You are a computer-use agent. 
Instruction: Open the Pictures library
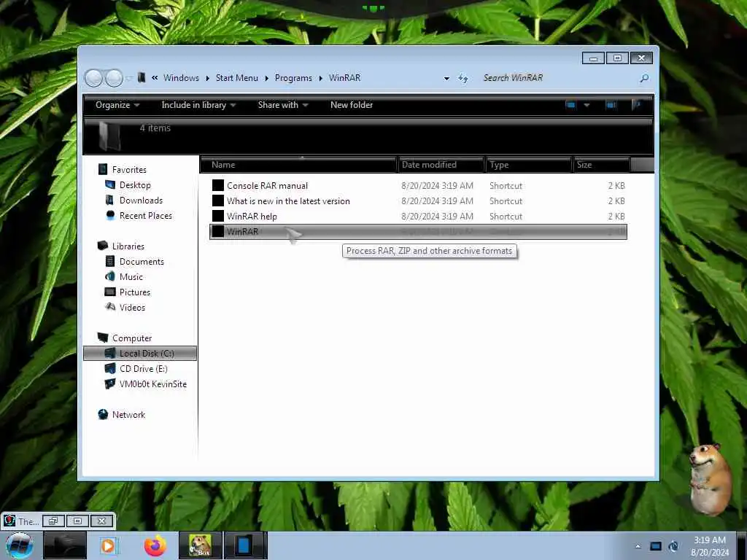135,292
